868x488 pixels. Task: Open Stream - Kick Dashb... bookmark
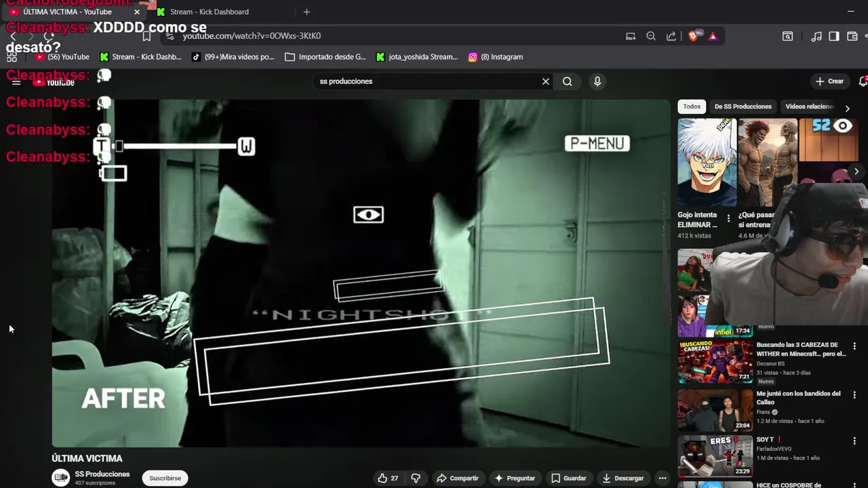tap(141, 57)
